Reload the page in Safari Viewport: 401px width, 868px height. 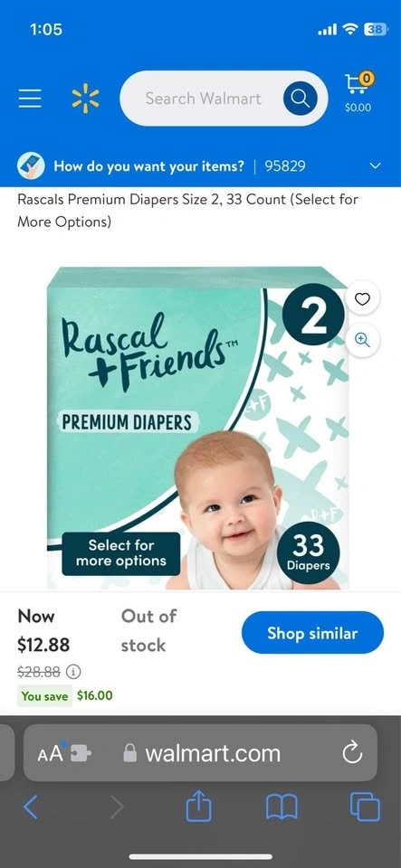click(352, 753)
